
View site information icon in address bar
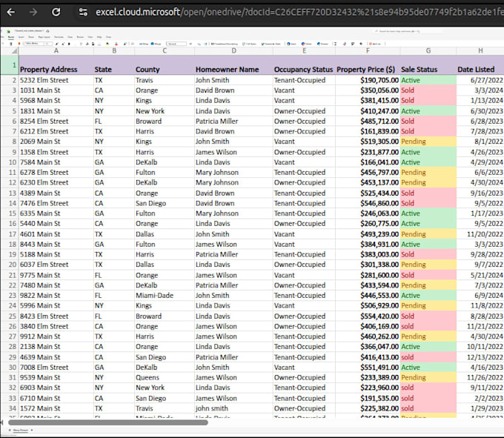tap(83, 12)
